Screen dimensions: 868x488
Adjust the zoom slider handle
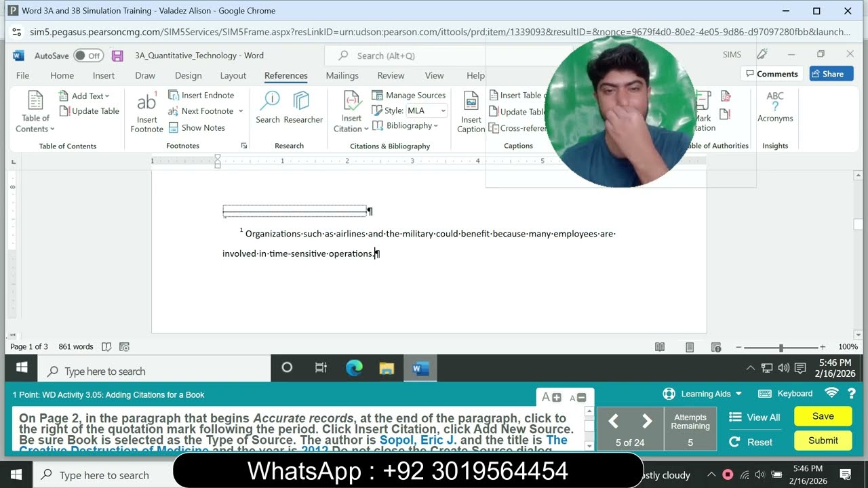781,347
